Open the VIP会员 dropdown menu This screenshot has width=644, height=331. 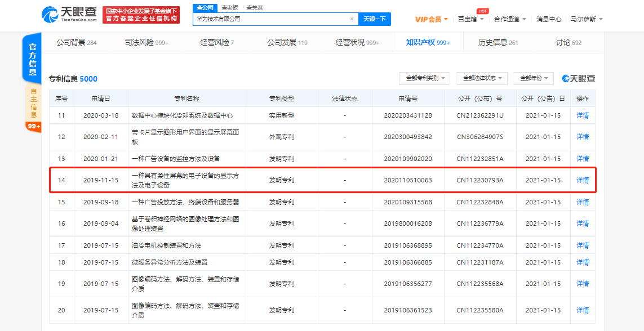point(431,19)
